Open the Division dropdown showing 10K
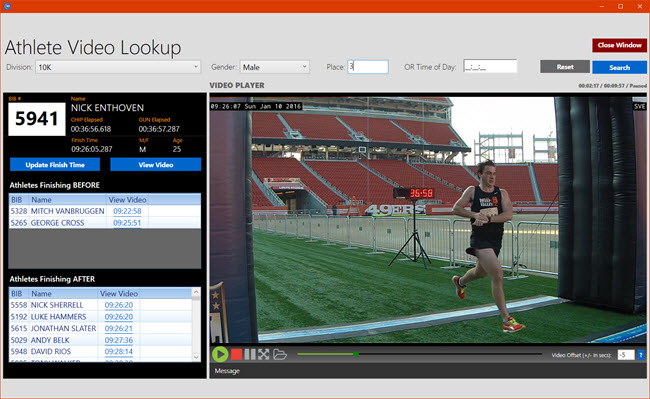 click(x=118, y=67)
